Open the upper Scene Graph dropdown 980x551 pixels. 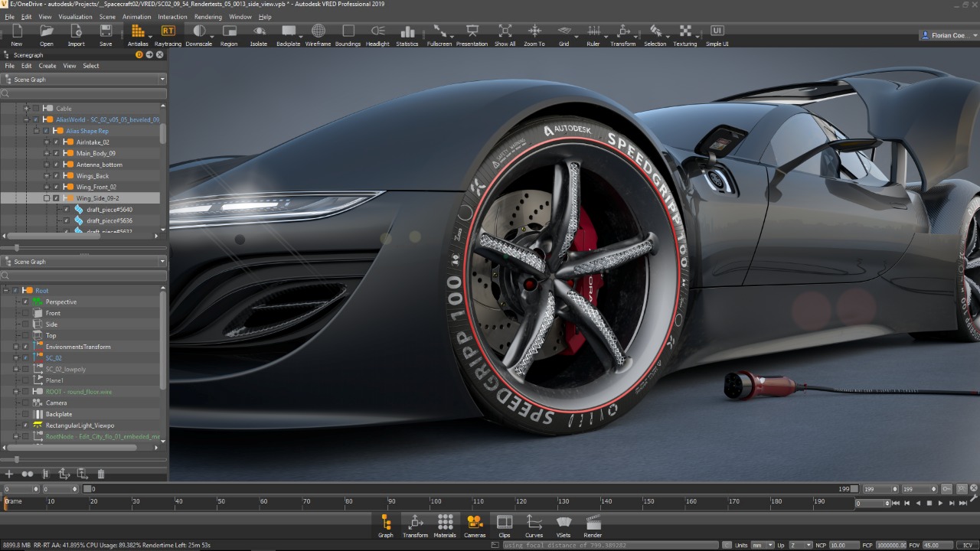point(83,80)
